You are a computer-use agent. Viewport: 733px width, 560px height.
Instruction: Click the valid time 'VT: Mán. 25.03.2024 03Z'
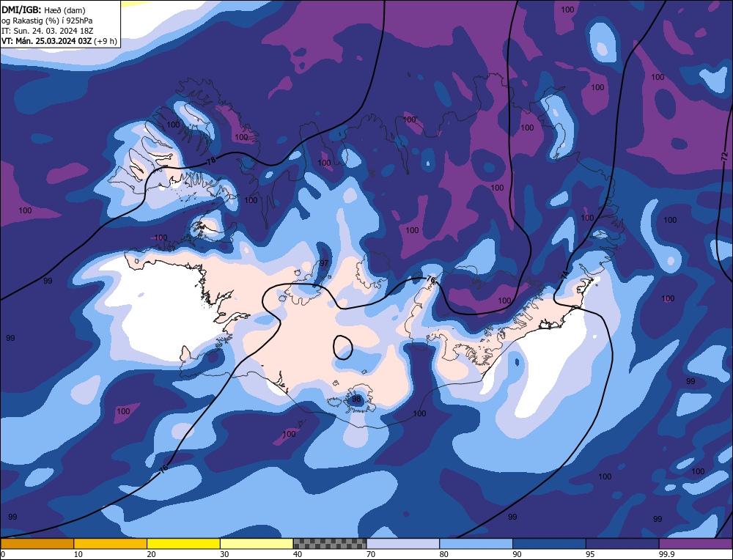(47, 41)
